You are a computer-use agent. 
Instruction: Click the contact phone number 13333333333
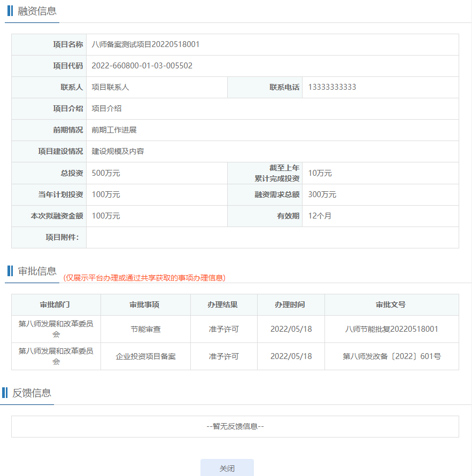[x=332, y=87]
